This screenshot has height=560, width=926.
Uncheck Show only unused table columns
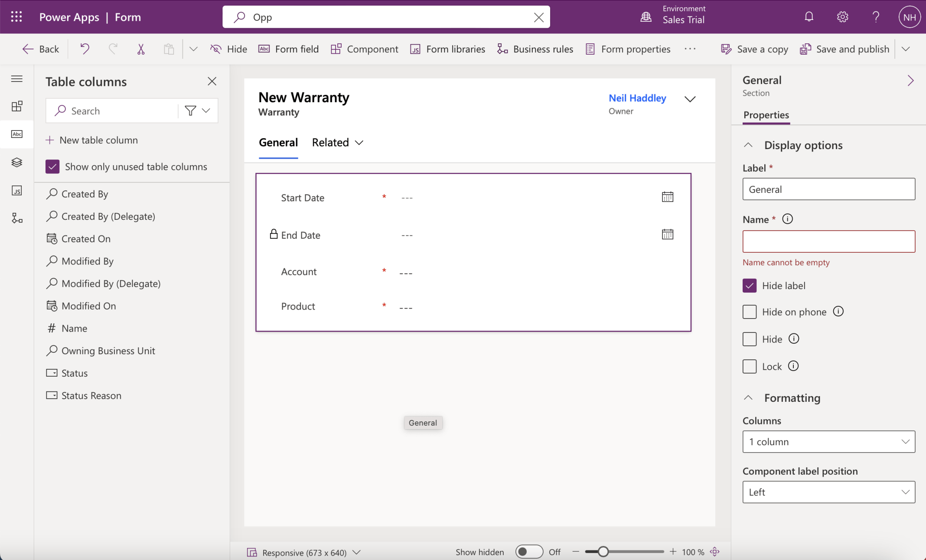[52, 166]
